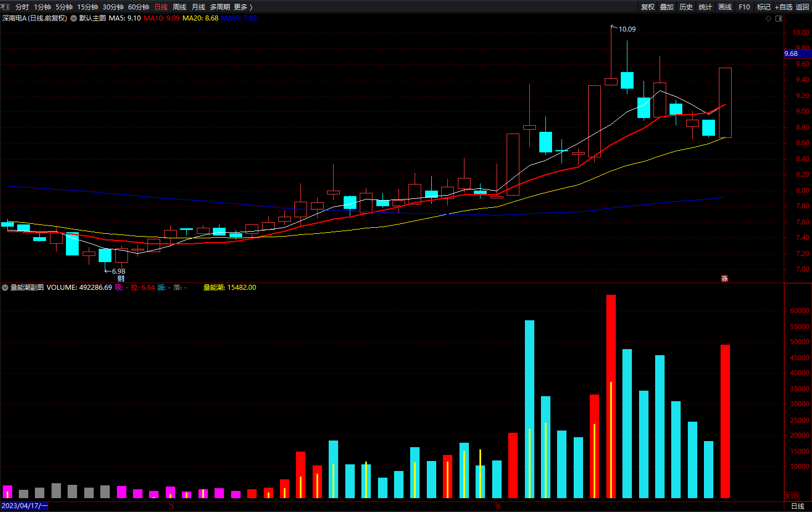Select the 15分钟 period
The height and width of the screenshot is (512, 812).
pyautogui.click(x=88, y=7)
